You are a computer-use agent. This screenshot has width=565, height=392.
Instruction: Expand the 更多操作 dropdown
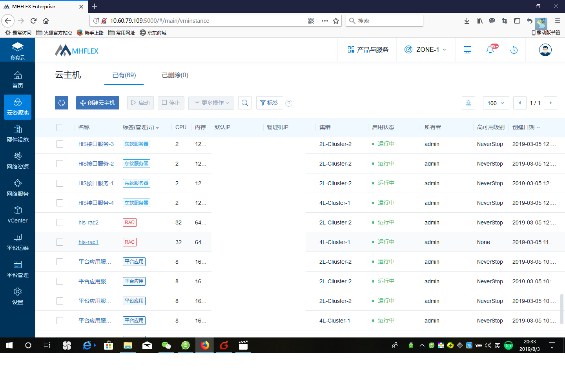tap(211, 103)
